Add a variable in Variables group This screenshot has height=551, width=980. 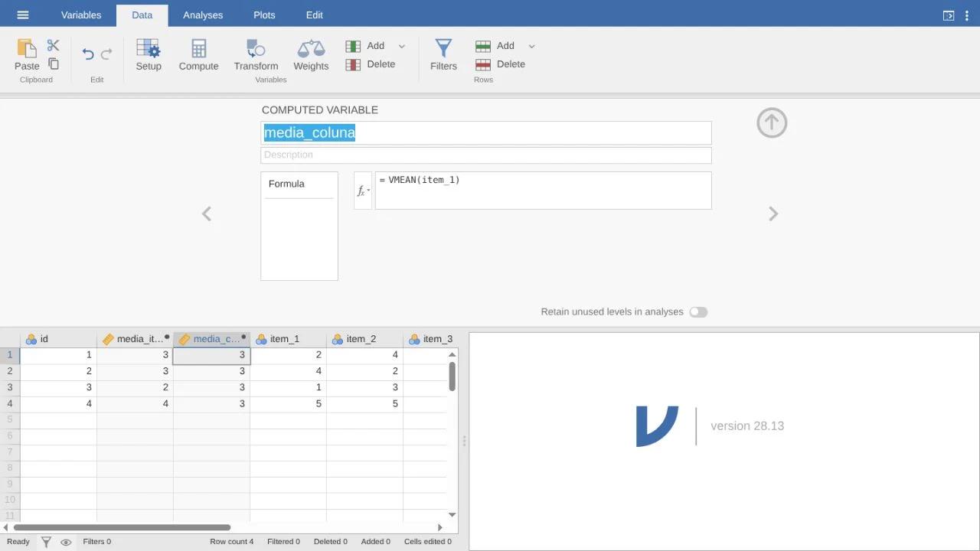click(x=365, y=46)
